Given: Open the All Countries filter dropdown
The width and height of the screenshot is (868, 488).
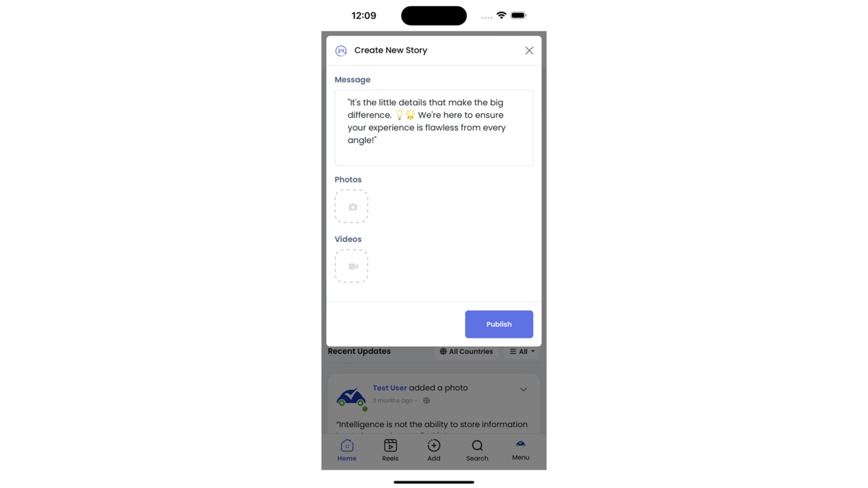Looking at the screenshot, I should coord(466,352).
